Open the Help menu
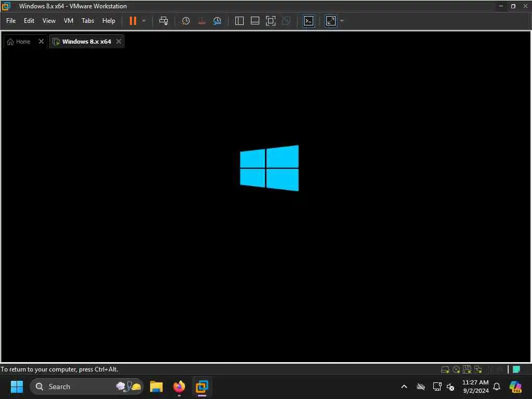Viewport: 532px width, 399px height. [109, 21]
